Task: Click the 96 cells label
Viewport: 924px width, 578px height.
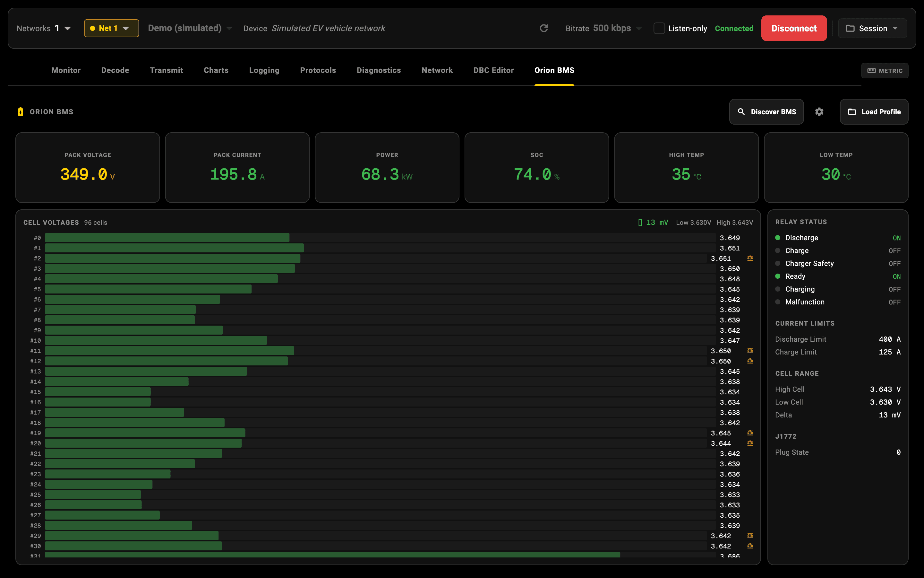Action: tap(96, 223)
